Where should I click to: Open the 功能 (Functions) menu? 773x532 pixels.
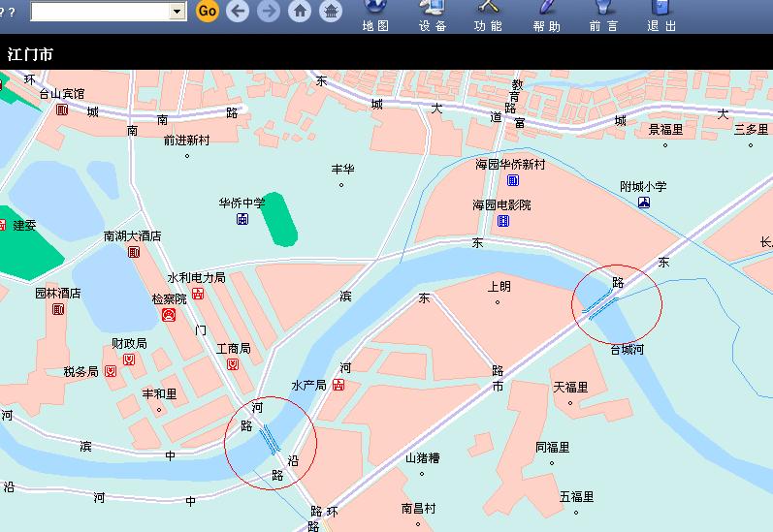click(x=488, y=16)
